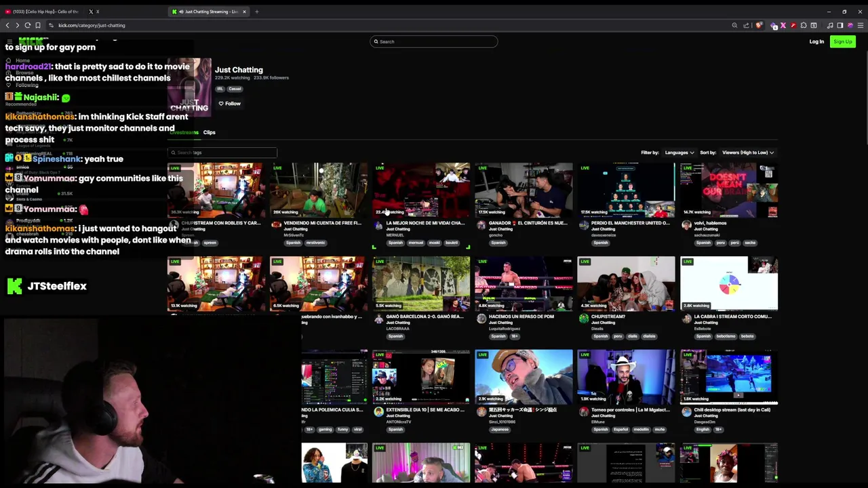Open Torneo por controles stream thumbnail
The image size is (868, 488).
(626, 377)
